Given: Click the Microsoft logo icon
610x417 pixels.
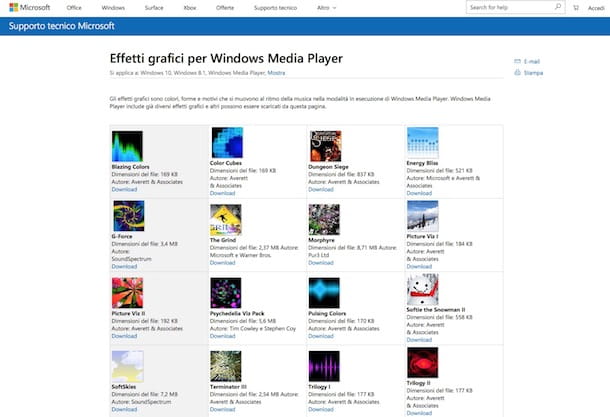Looking at the screenshot, I should point(14,7).
